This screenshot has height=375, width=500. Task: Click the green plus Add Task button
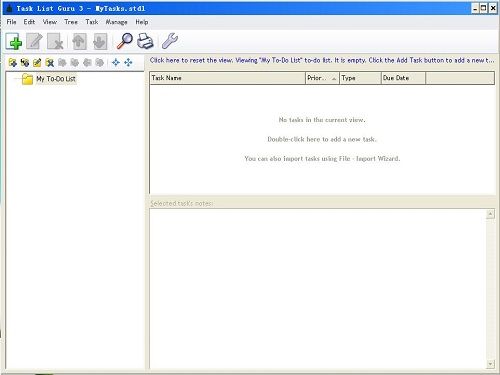14,41
